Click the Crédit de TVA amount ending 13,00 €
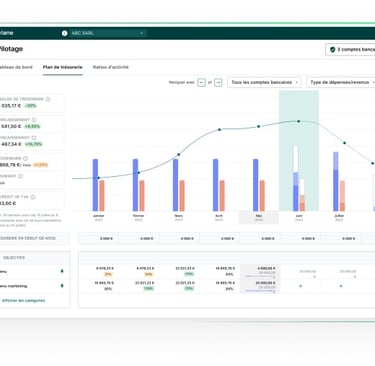The width and height of the screenshot is (375, 366). pyautogui.click(x=8, y=203)
